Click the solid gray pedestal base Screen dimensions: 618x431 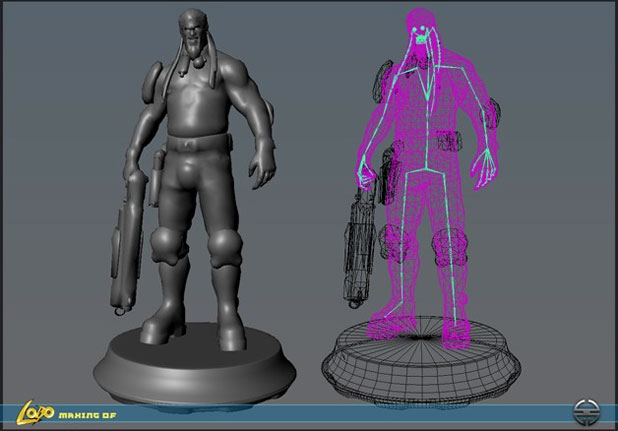coord(195,366)
